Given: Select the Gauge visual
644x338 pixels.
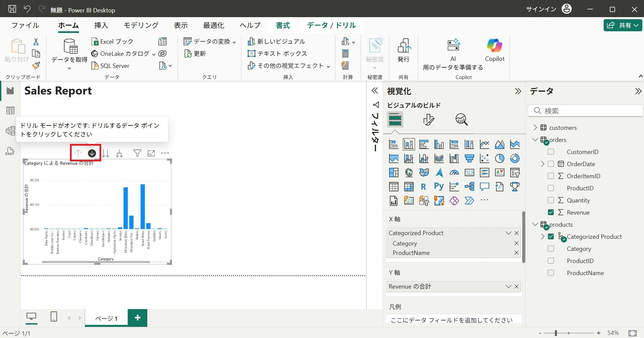Looking at the screenshot, I should click(x=454, y=173).
